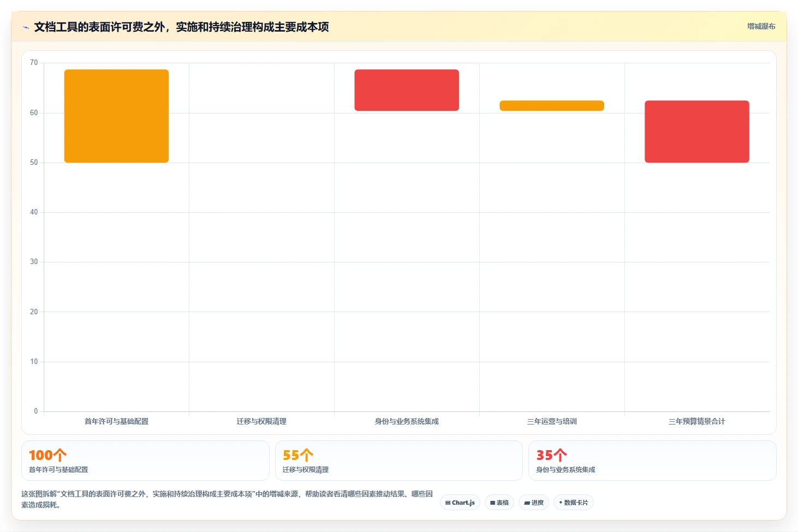Click the orange 55个 value
Image resolution: width=798 pixels, height=532 pixels.
coord(298,455)
